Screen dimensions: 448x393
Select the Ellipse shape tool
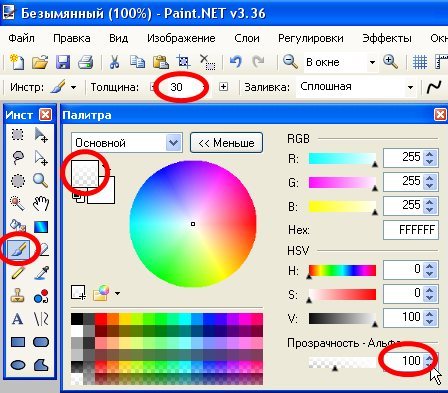pyautogui.click(x=18, y=365)
